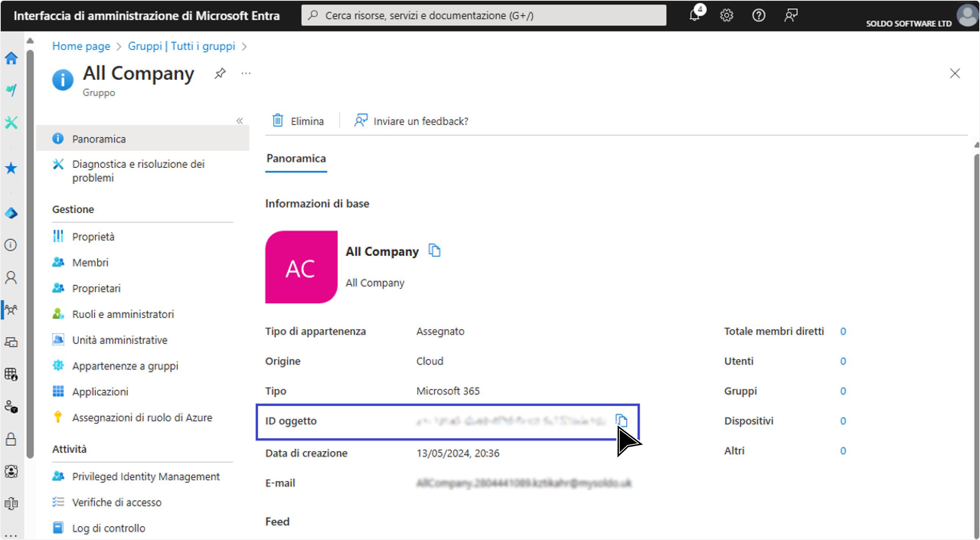980x540 pixels.
Task: Open the Gruppi count link
Action: pyautogui.click(x=843, y=391)
